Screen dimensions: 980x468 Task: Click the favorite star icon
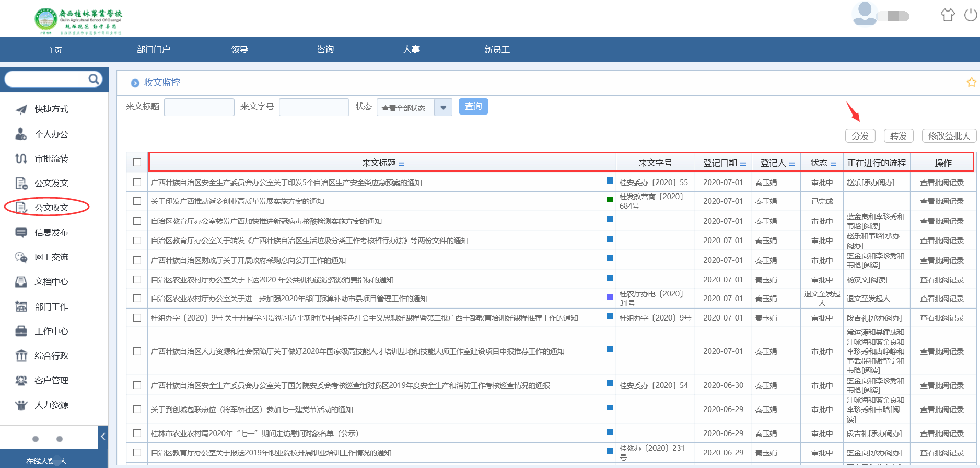pyautogui.click(x=971, y=82)
